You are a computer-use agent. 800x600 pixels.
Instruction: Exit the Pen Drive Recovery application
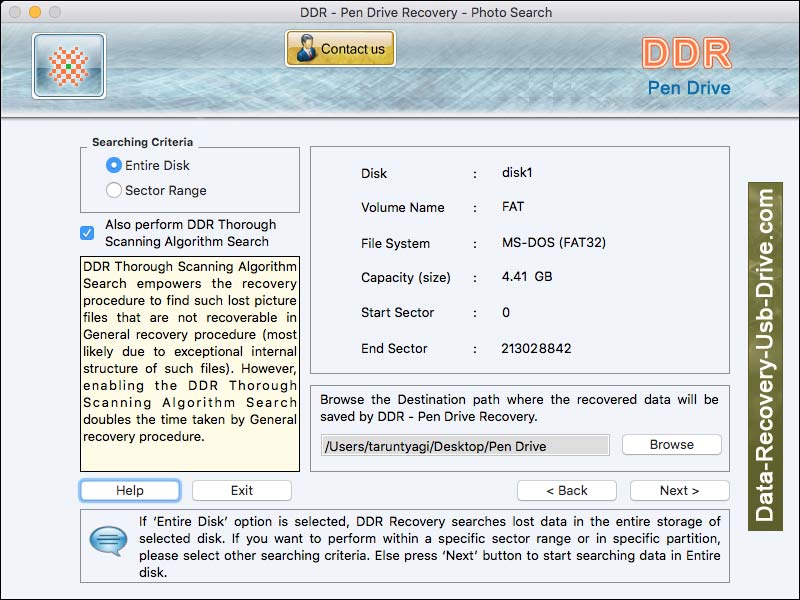[241, 490]
